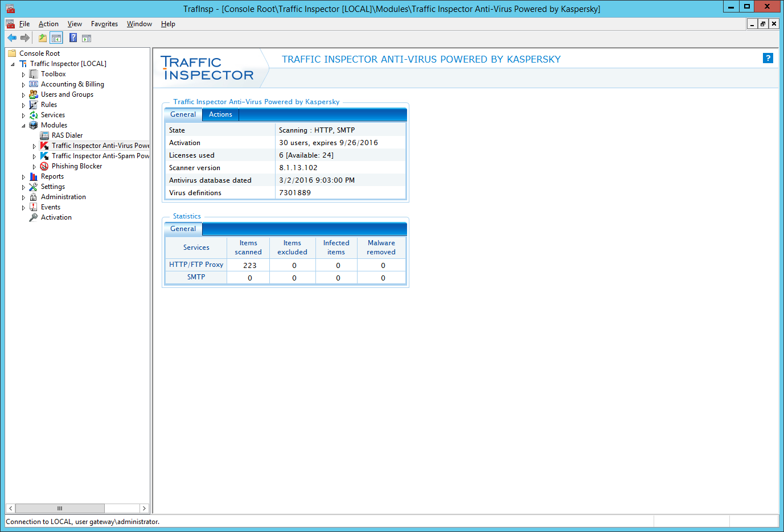Open the Action menu
The image size is (784, 532).
[x=48, y=24]
